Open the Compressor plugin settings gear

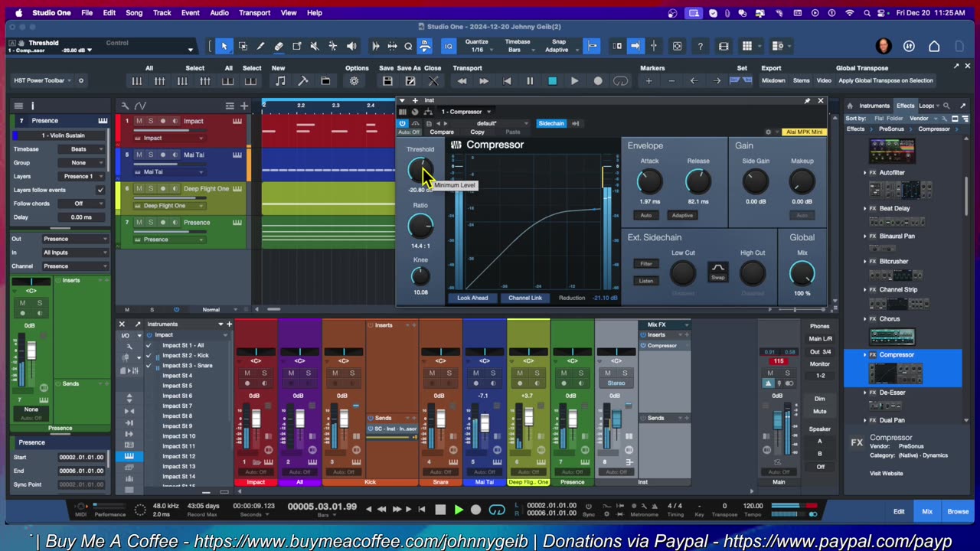769,132
